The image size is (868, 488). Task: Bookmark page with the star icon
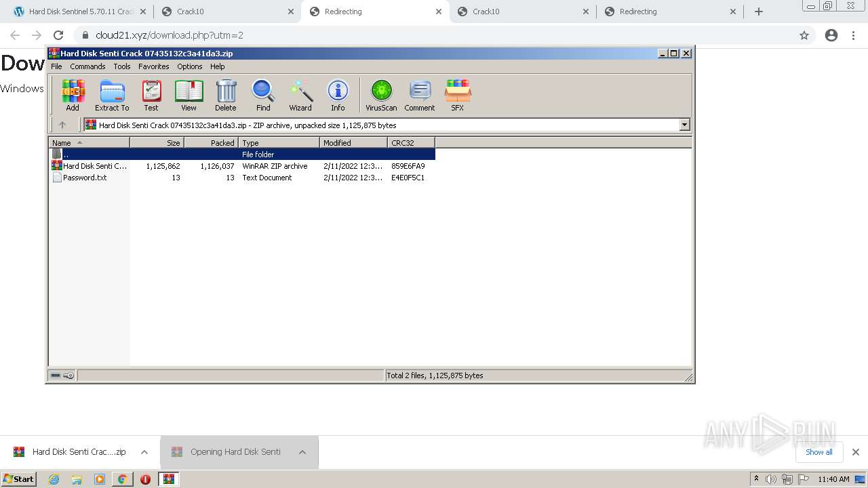click(804, 35)
